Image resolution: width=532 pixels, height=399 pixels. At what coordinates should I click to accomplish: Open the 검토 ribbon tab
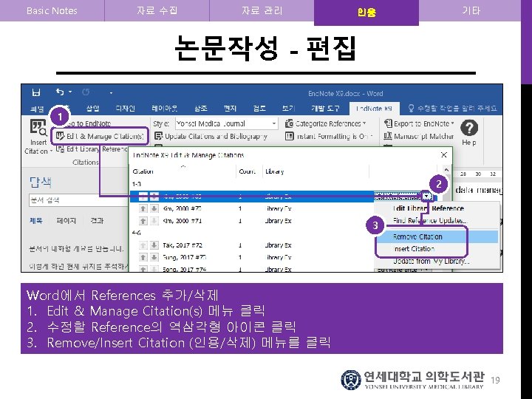tap(259, 108)
